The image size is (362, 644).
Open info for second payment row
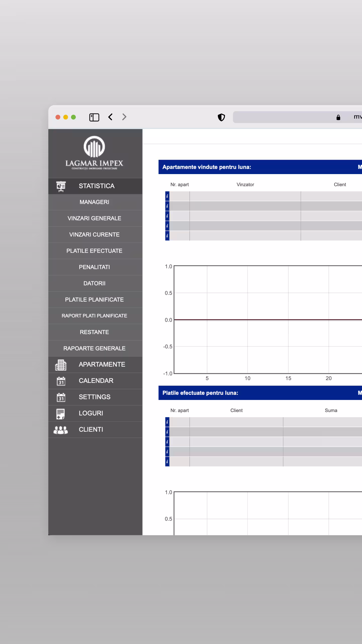tap(167, 432)
